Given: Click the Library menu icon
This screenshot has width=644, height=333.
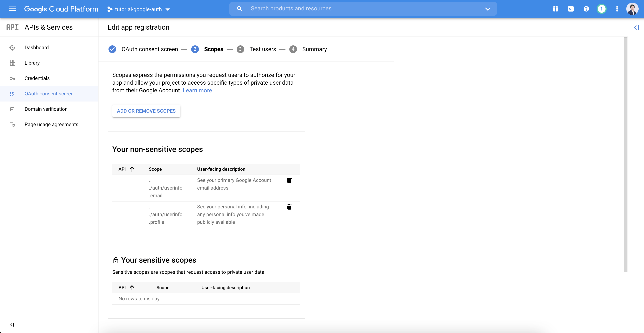Looking at the screenshot, I should point(12,63).
